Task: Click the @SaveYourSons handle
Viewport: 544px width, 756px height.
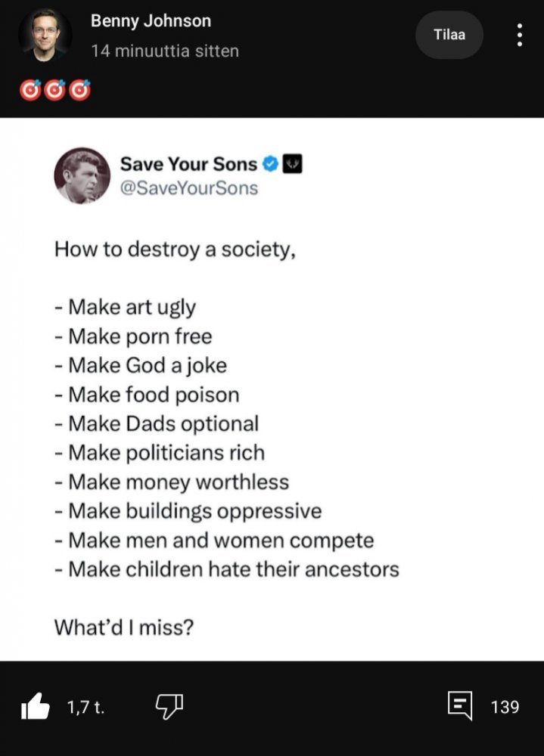Action: coord(188,187)
